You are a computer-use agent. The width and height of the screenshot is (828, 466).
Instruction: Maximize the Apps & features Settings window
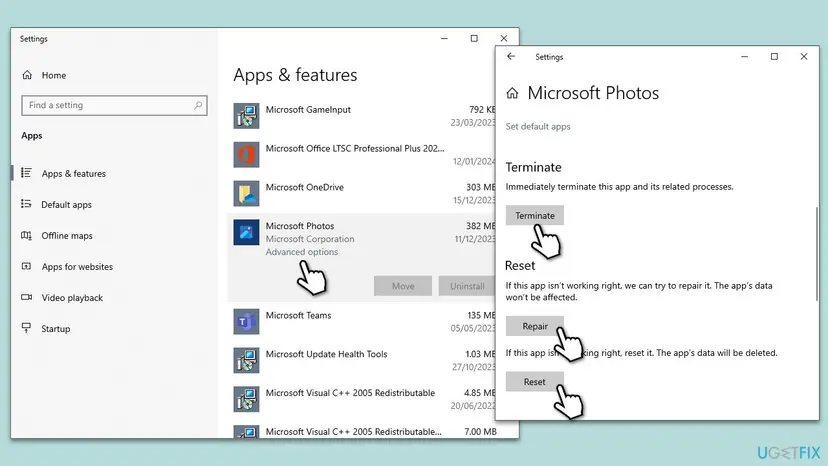474,39
